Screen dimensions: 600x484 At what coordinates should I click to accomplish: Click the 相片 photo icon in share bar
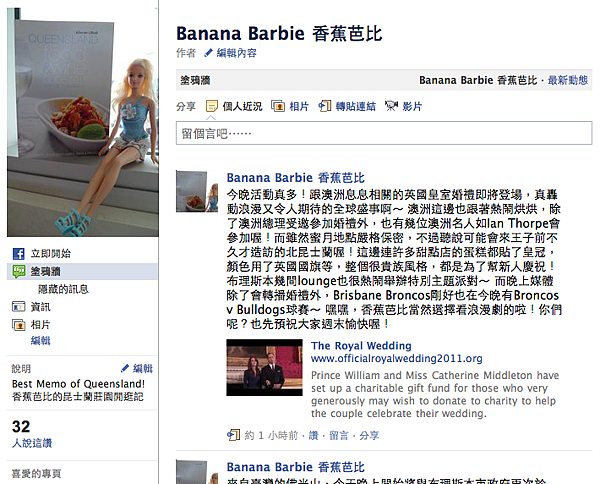[x=278, y=106]
